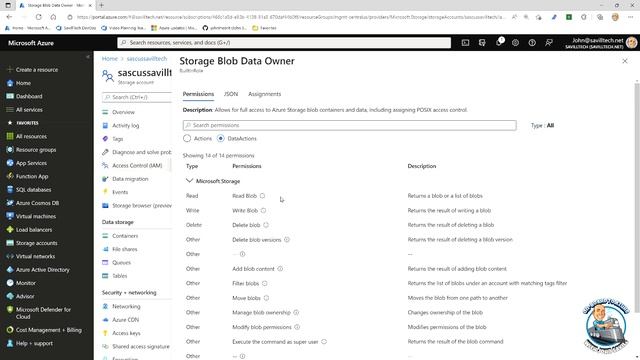Image resolution: width=640 pixels, height=360 pixels.
Task: Open Azure CDN in the resource menu
Action: pos(125,320)
